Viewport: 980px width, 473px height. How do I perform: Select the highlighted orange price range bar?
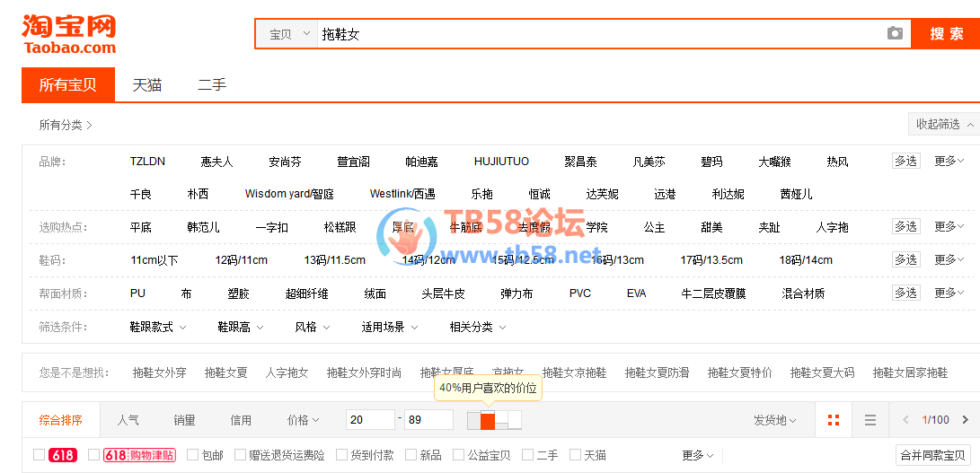488,421
